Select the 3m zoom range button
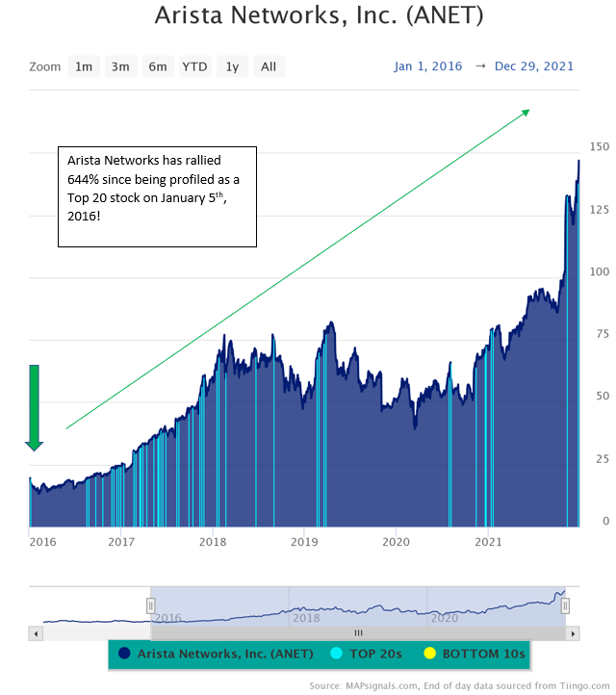Viewport: 616px width, 695px height. point(120,66)
